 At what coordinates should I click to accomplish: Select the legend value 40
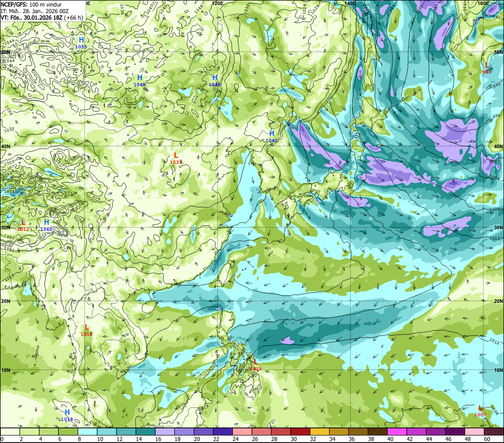click(390, 439)
